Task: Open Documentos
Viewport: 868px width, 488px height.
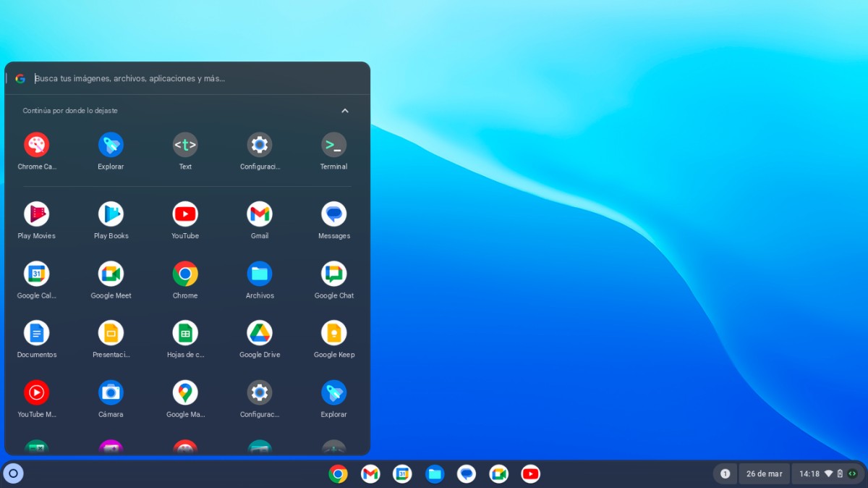Action: (36, 333)
